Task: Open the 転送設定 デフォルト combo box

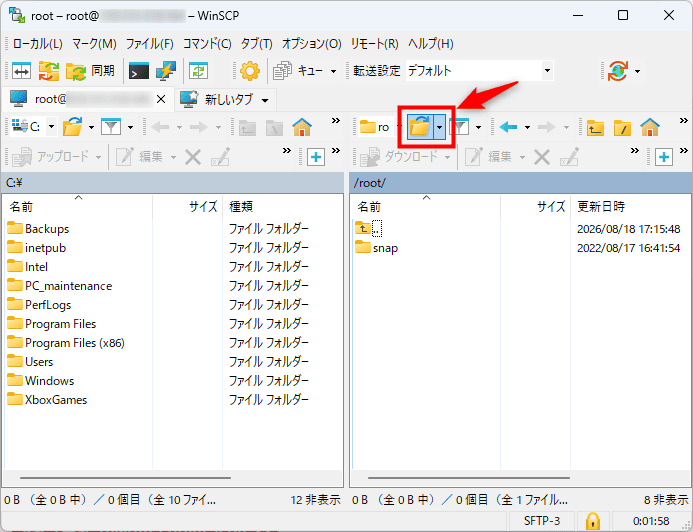Action: [479, 71]
